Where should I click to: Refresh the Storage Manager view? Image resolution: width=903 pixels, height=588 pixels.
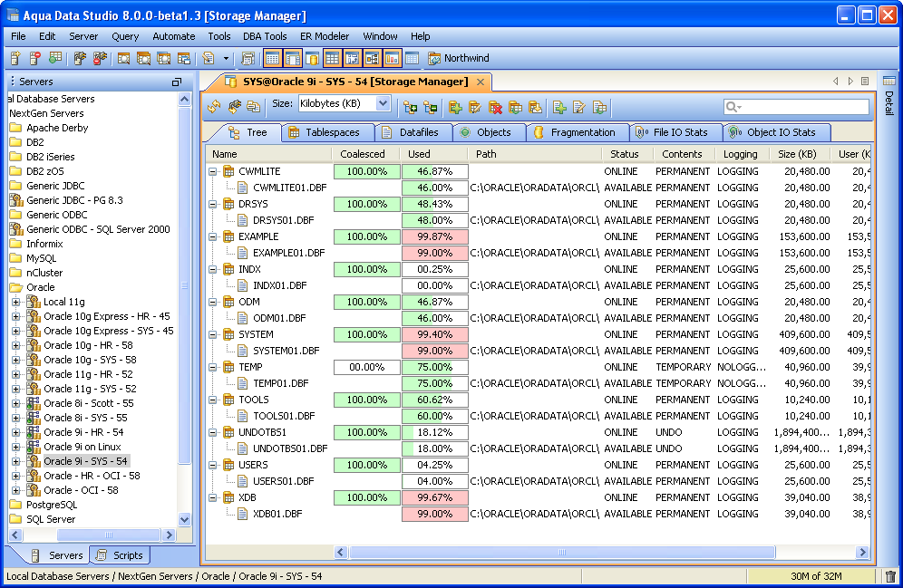coord(214,106)
